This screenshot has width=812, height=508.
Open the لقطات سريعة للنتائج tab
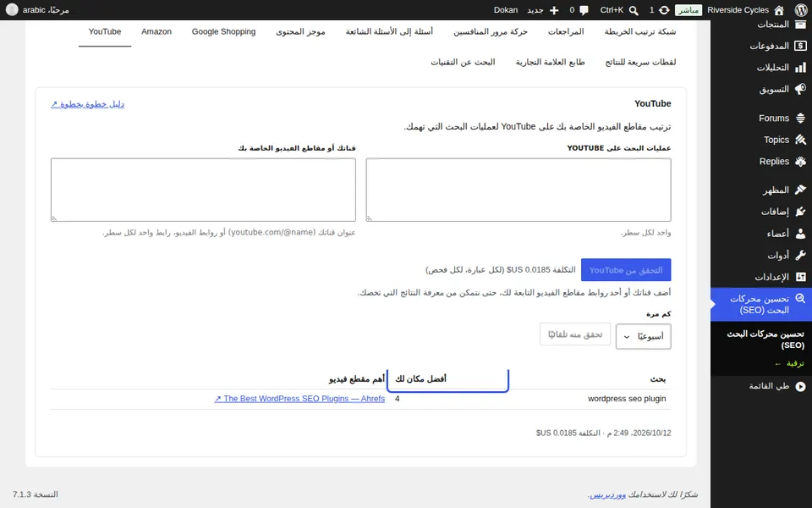[640, 62]
